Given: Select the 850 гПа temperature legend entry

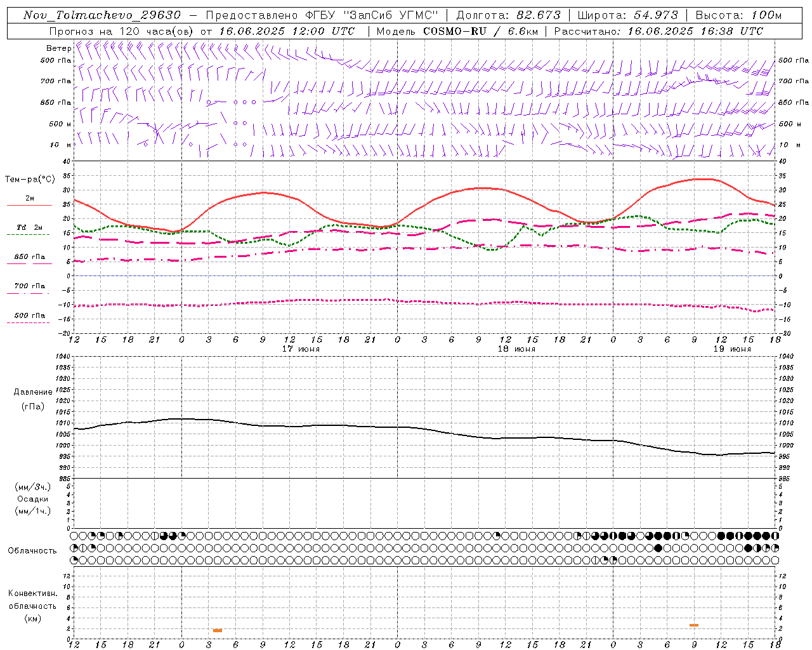Looking at the screenshot, I should 29,257.
